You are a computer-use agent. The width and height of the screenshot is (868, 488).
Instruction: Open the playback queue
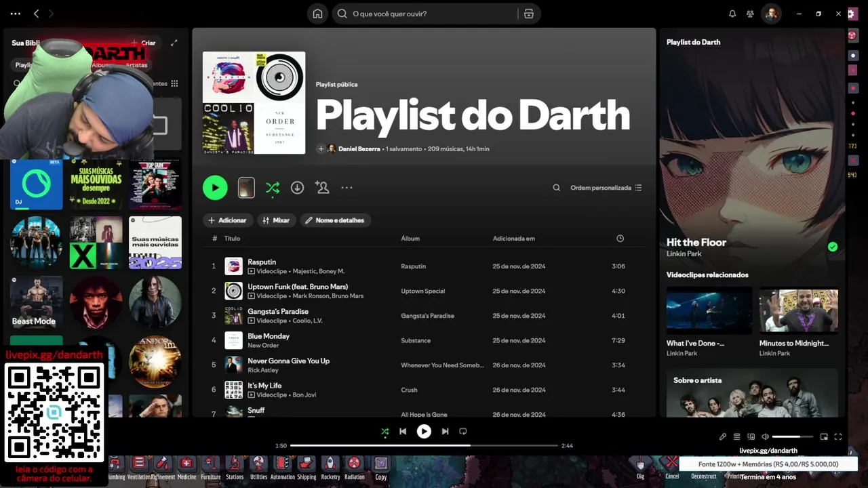[737, 437]
